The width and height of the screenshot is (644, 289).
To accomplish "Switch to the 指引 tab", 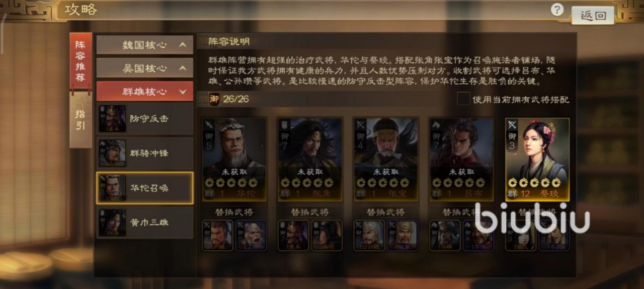I will tap(80, 119).
